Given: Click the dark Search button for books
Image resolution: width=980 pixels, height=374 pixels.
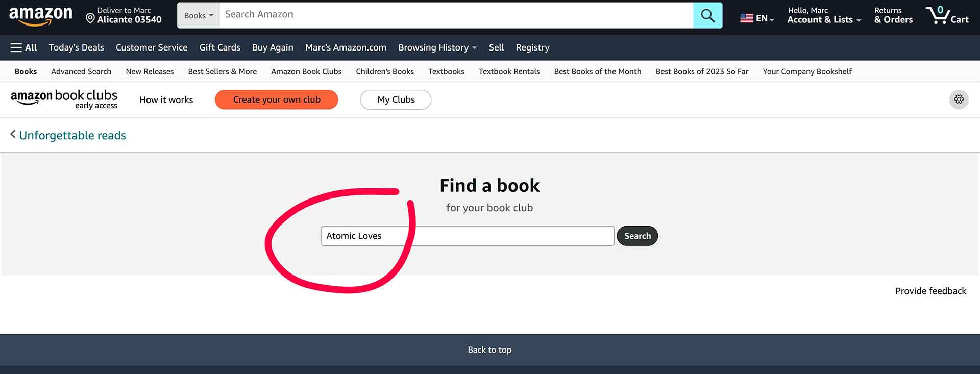Looking at the screenshot, I should click(637, 236).
